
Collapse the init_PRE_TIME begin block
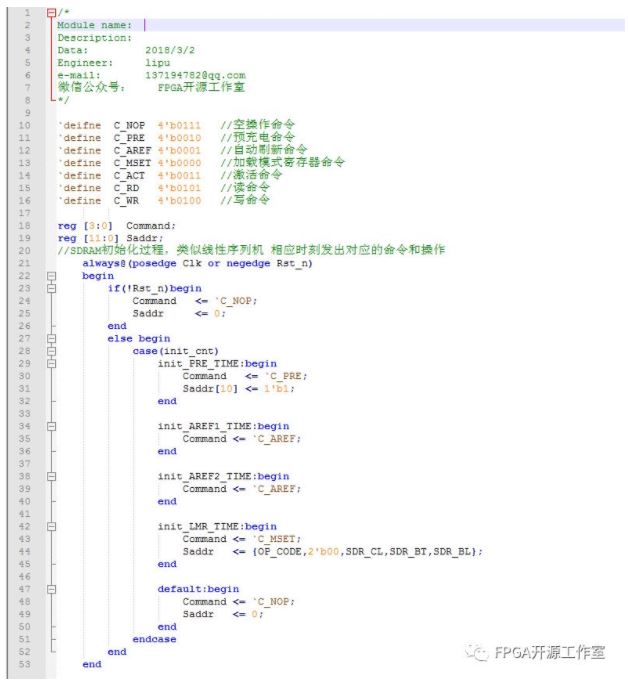pyautogui.click(x=52, y=364)
